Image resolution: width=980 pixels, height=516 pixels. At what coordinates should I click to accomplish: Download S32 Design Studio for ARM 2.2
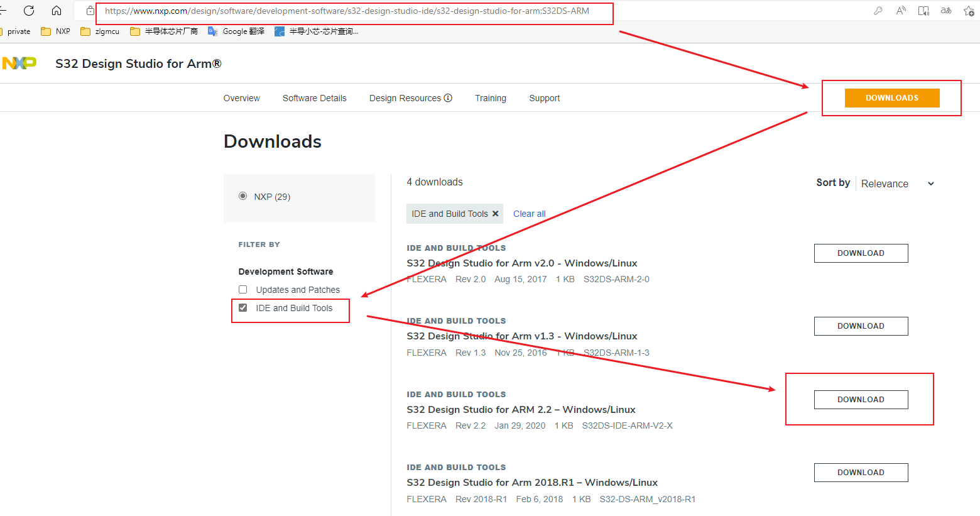tap(861, 400)
